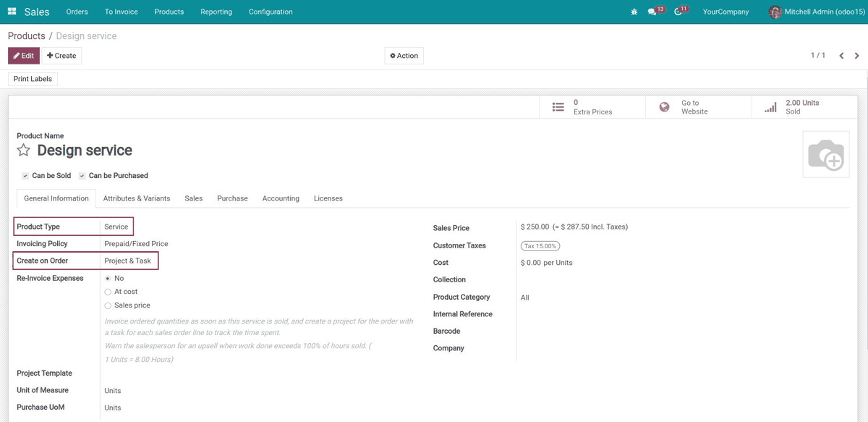Open the apps grid menu icon
This screenshot has width=868, height=422.
12,12
